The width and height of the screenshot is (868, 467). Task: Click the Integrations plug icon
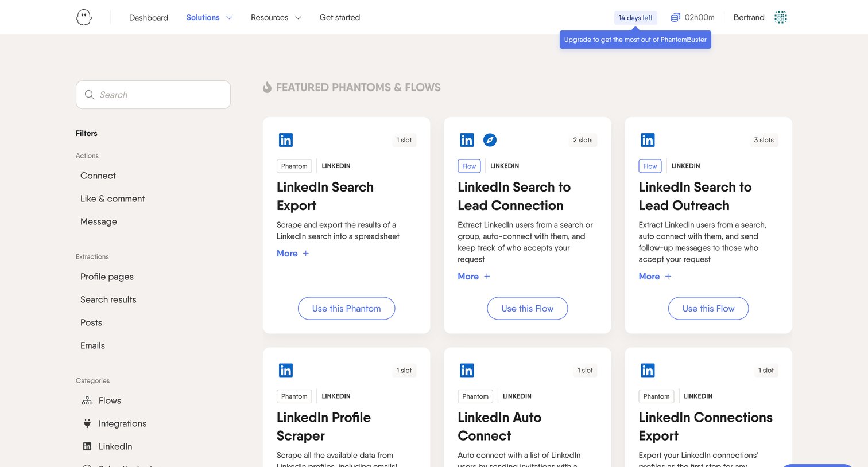(87, 423)
